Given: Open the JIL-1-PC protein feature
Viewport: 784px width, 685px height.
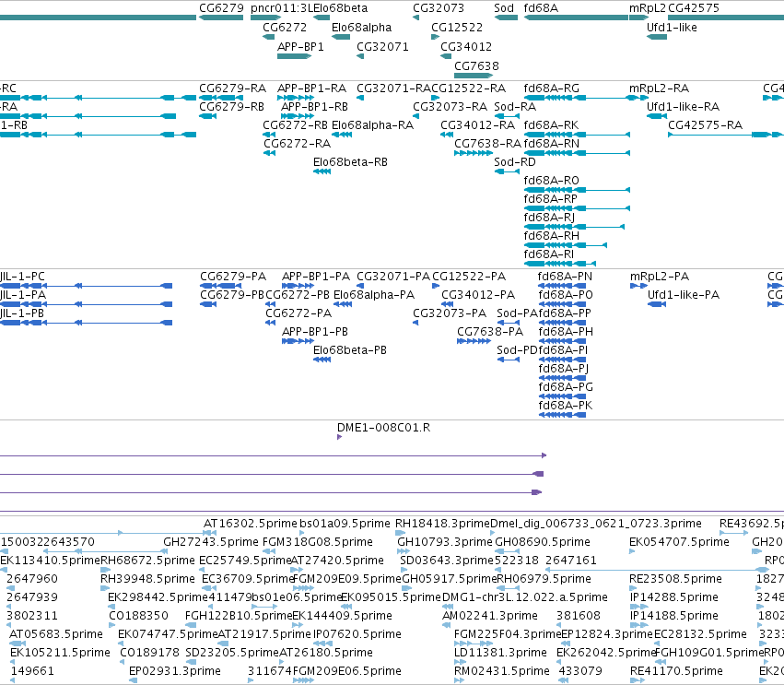Looking at the screenshot, I should [86, 286].
